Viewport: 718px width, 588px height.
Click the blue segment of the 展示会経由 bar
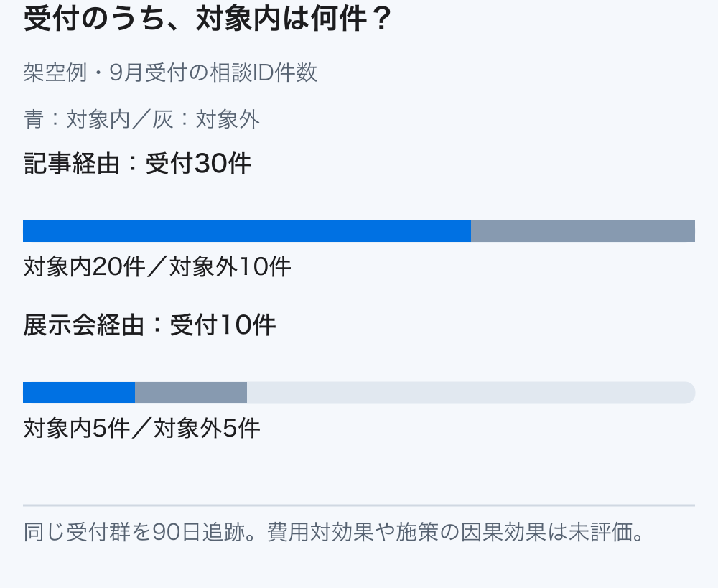[79, 393]
